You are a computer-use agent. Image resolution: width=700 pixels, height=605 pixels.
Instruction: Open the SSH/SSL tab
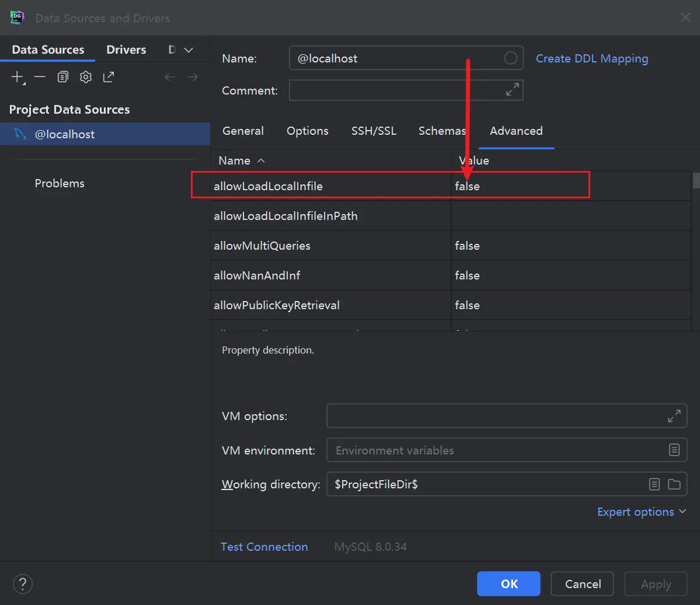point(374,131)
